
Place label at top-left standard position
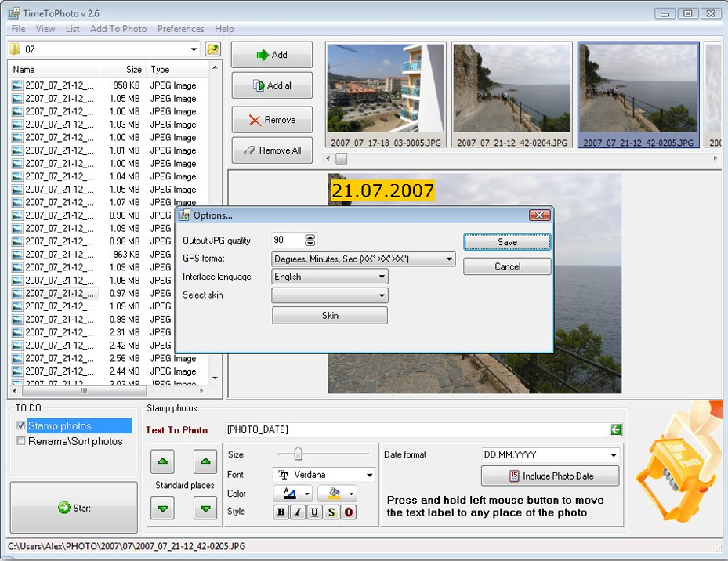(x=162, y=461)
